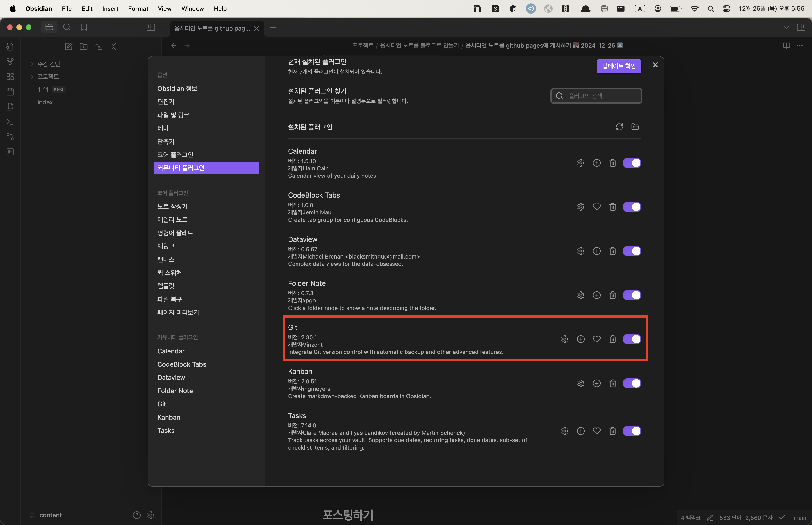Open search in the top-left toolbar
The image size is (812, 525).
click(x=67, y=27)
